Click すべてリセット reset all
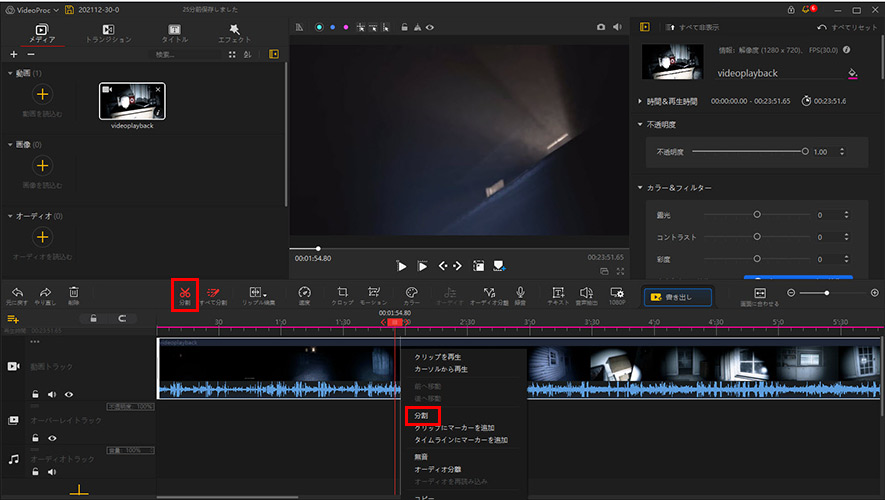 click(x=848, y=27)
